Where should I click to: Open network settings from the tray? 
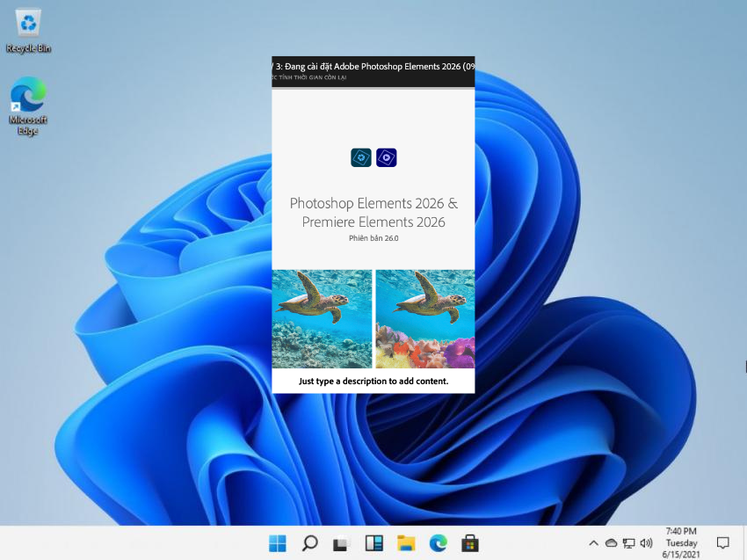pos(628,543)
